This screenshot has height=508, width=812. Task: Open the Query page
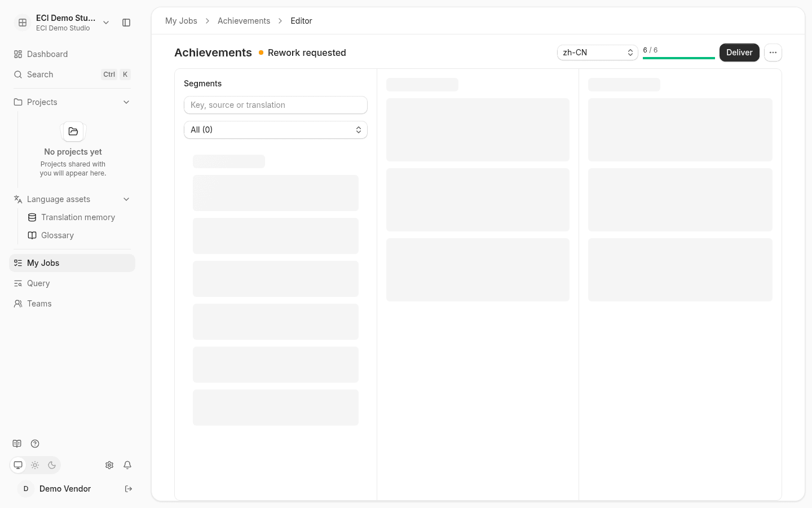point(72,283)
